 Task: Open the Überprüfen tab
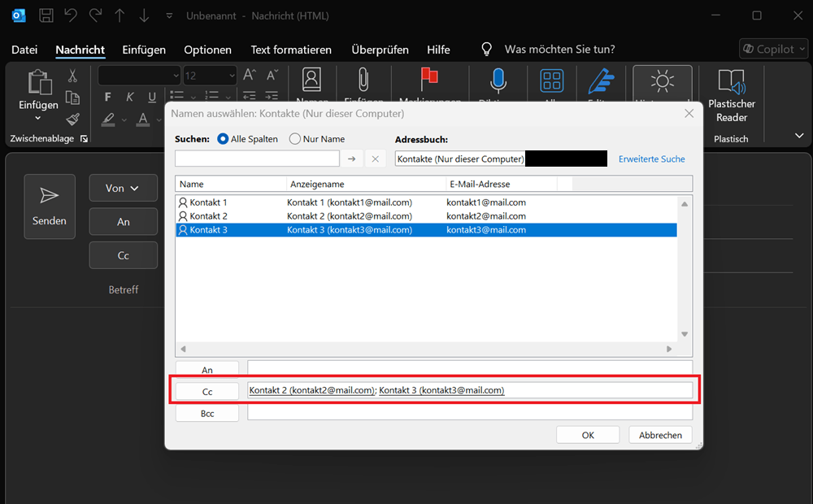[x=380, y=50]
